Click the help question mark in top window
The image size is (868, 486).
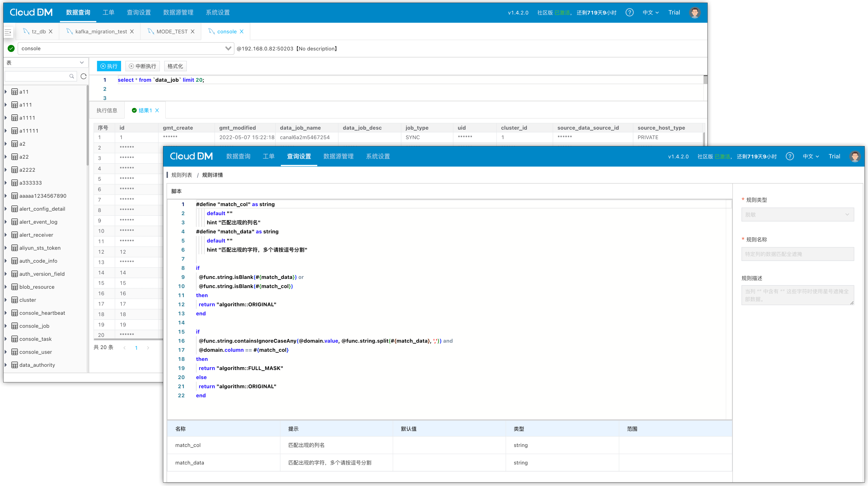coord(629,12)
